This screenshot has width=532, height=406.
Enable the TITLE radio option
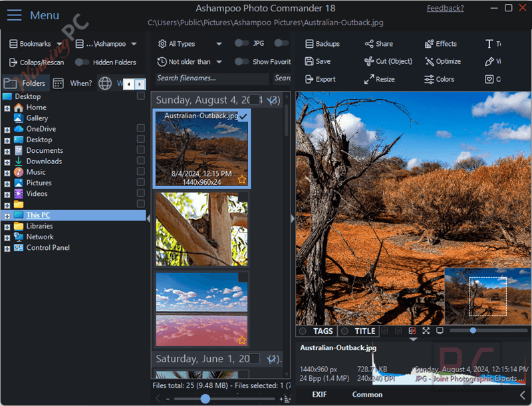[x=344, y=331]
